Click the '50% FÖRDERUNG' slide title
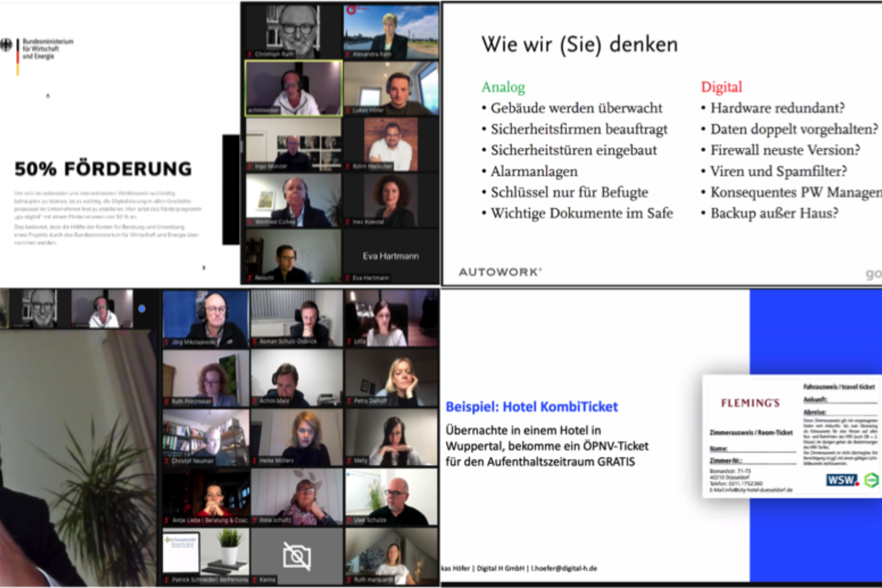Image resolution: width=882 pixels, height=588 pixels. point(103,169)
